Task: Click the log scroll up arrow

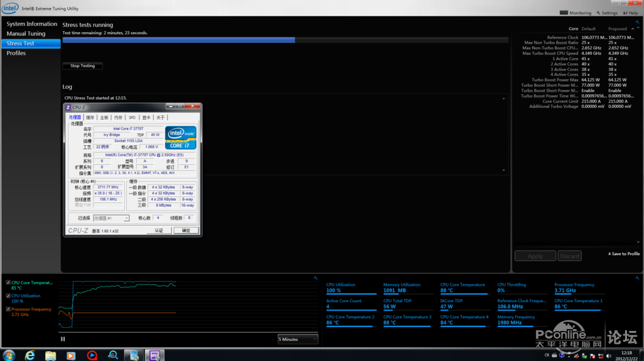Action: pos(503,99)
